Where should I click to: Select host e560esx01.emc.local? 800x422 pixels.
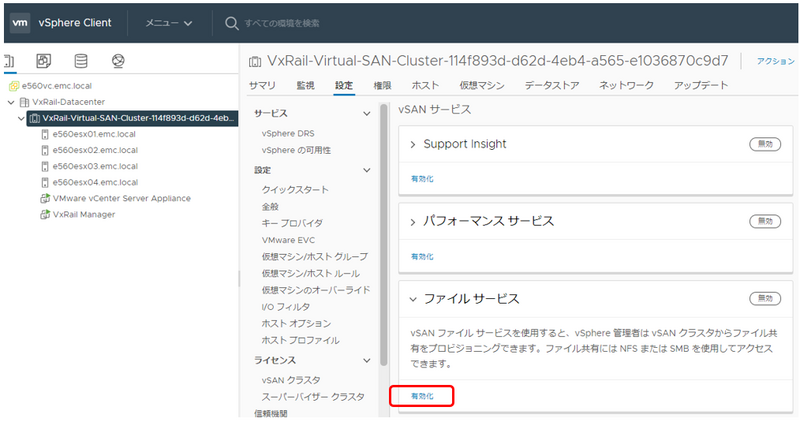point(94,134)
